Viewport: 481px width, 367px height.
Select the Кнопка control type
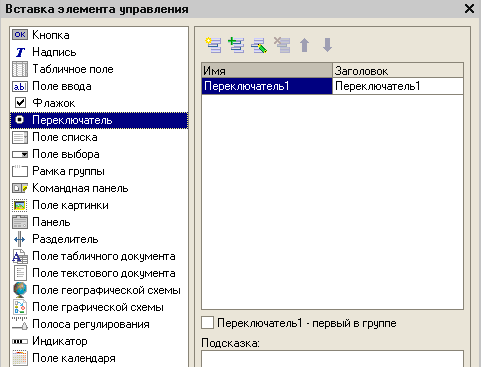click(99, 35)
